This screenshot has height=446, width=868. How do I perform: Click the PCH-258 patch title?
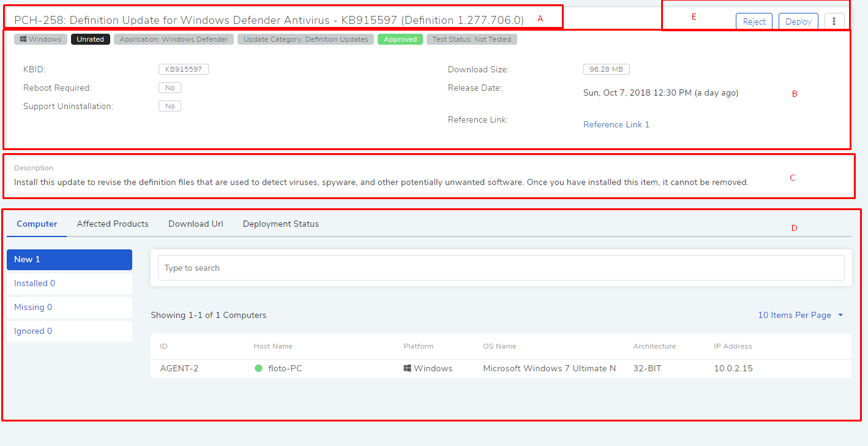[269, 20]
